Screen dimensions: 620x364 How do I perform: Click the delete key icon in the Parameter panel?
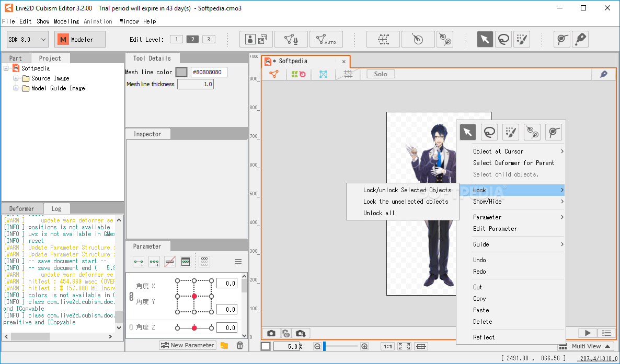(169, 262)
